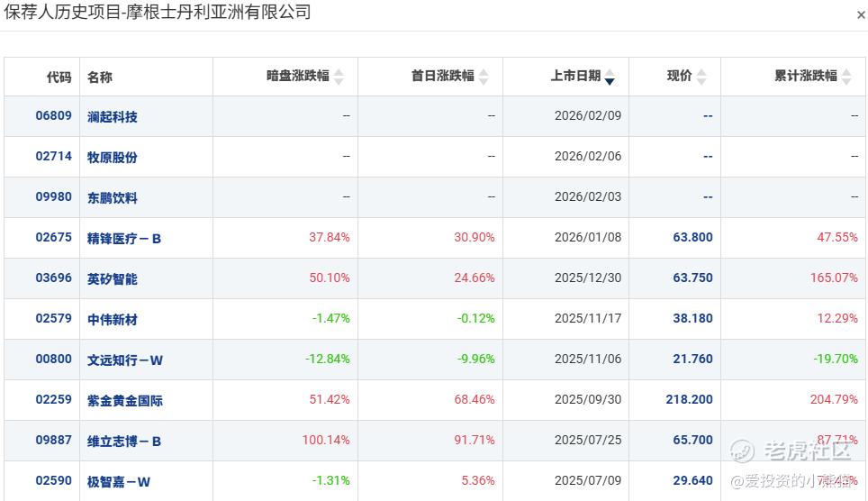Image resolution: width=868 pixels, height=501 pixels.
Task: Select stock code 09980
Action: coord(54,196)
